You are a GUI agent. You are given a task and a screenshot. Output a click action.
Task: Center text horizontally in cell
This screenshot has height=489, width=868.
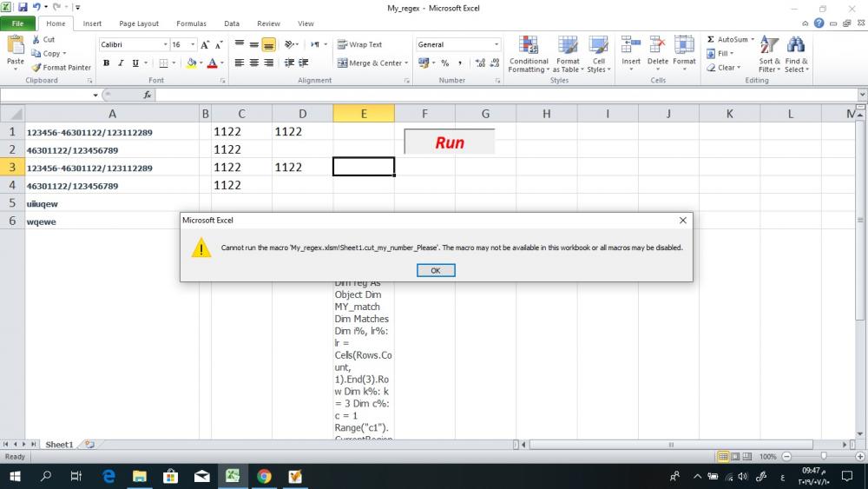click(x=254, y=63)
